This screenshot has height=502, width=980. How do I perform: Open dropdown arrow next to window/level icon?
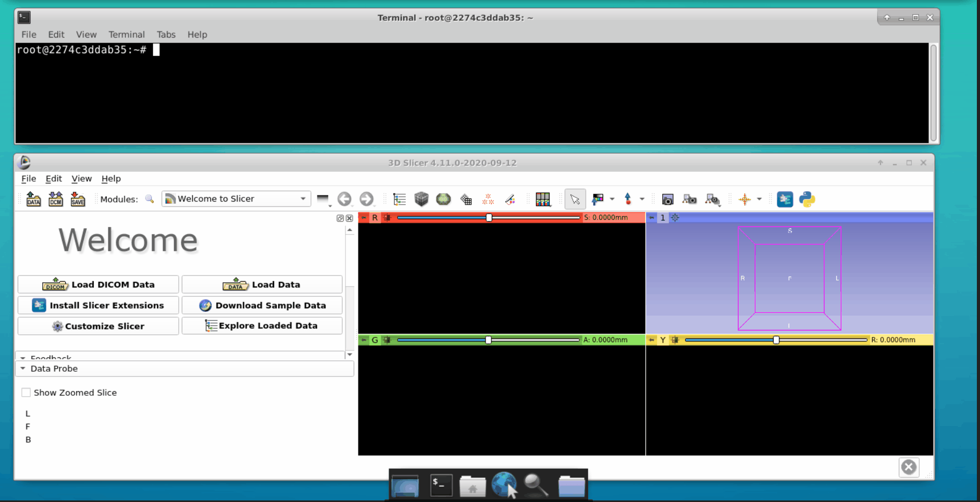coord(612,199)
